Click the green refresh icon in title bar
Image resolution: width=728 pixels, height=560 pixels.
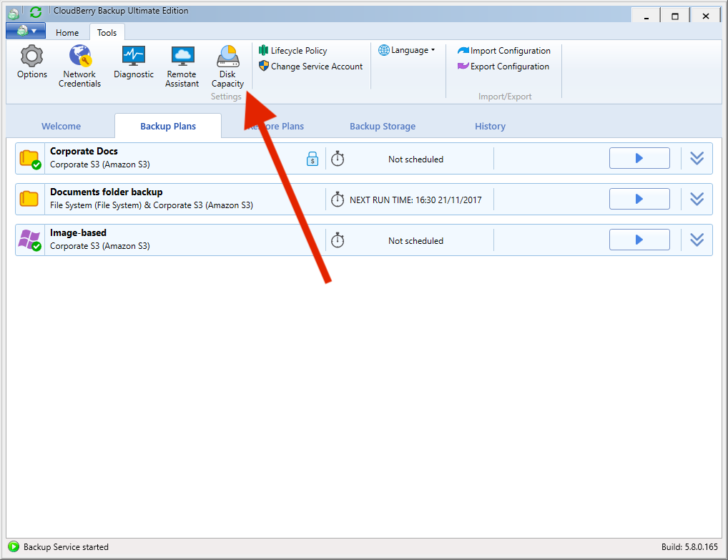[36, 12]
